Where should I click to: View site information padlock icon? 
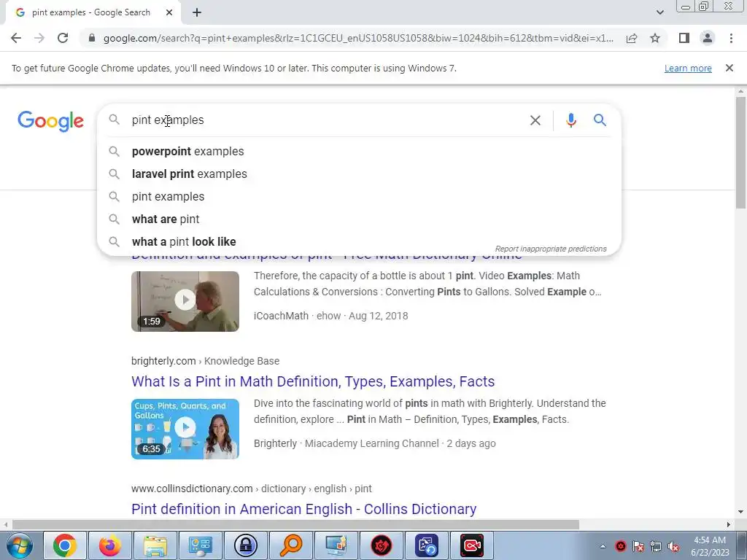92,38
